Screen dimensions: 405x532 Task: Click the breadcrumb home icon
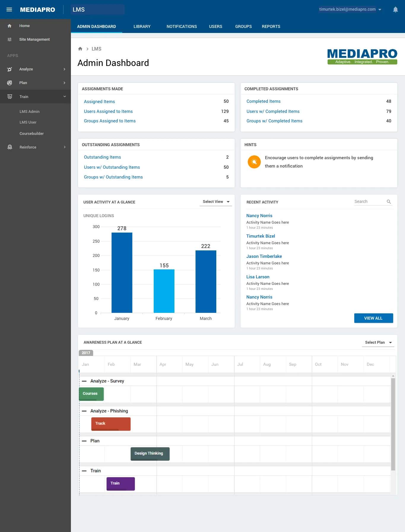80,49
